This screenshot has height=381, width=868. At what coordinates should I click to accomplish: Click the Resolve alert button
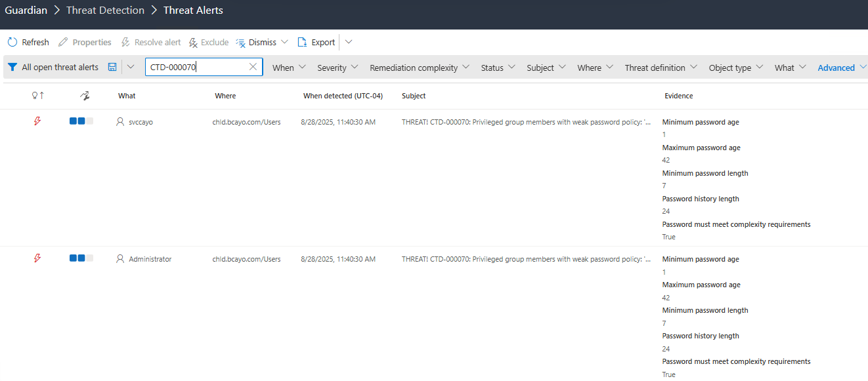150,43
